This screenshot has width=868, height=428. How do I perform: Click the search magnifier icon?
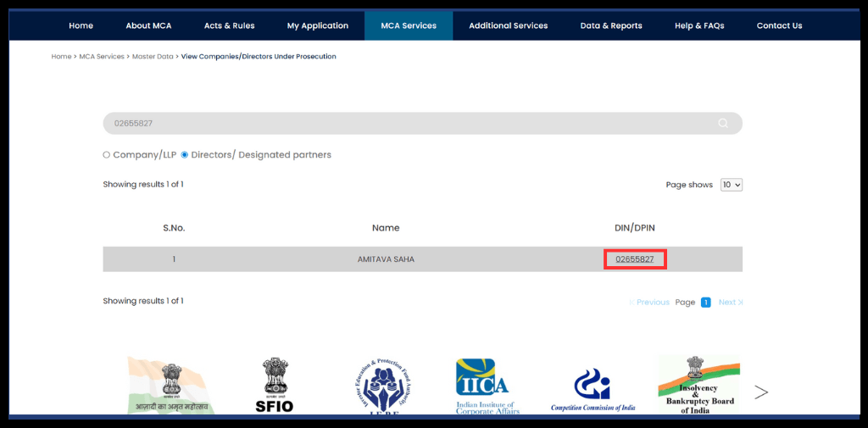point(722,123)
